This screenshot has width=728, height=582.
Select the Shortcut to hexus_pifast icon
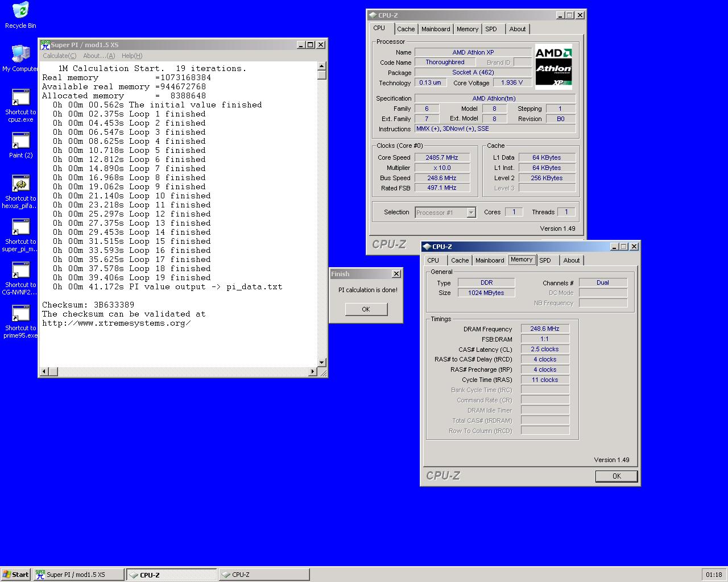[x=20, y=192]
